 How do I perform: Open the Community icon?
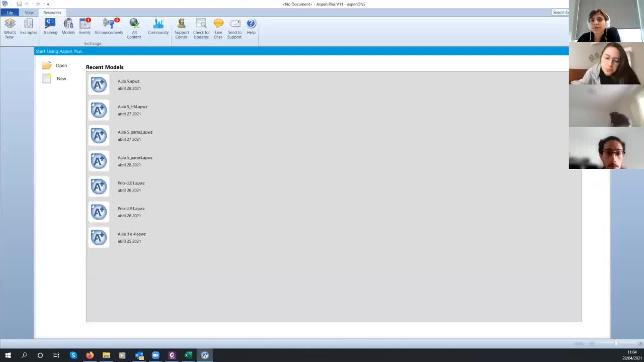(158, 27)
